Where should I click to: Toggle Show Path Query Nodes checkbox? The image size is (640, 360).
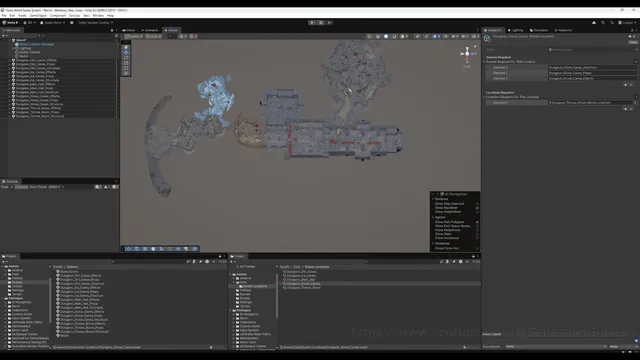tap(477, 226)
